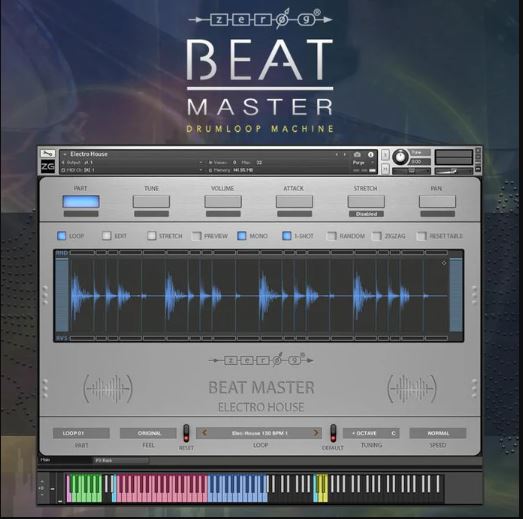Click the Tune knob in header

pyautogui.click(x=400, y=157)
